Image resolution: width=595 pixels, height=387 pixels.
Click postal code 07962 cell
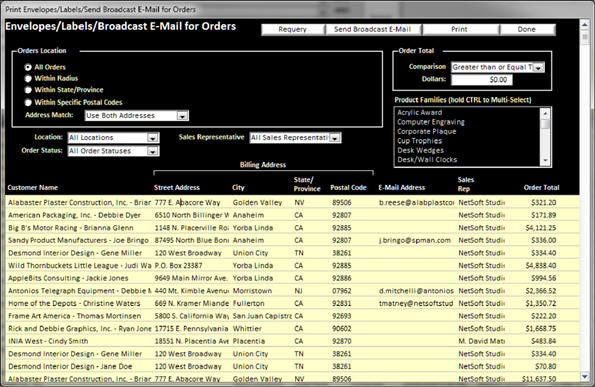click(x=342, y=291)
